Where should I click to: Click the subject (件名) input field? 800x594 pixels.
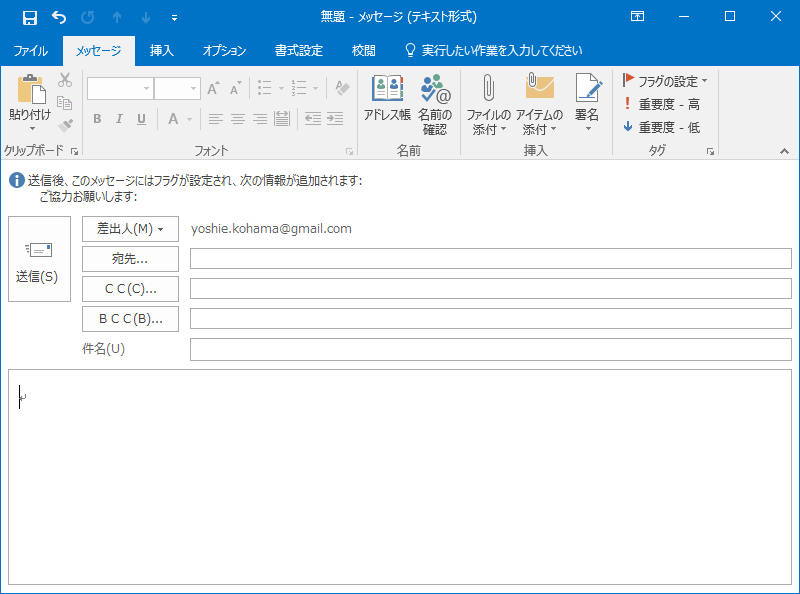click(x=491, y=350)
